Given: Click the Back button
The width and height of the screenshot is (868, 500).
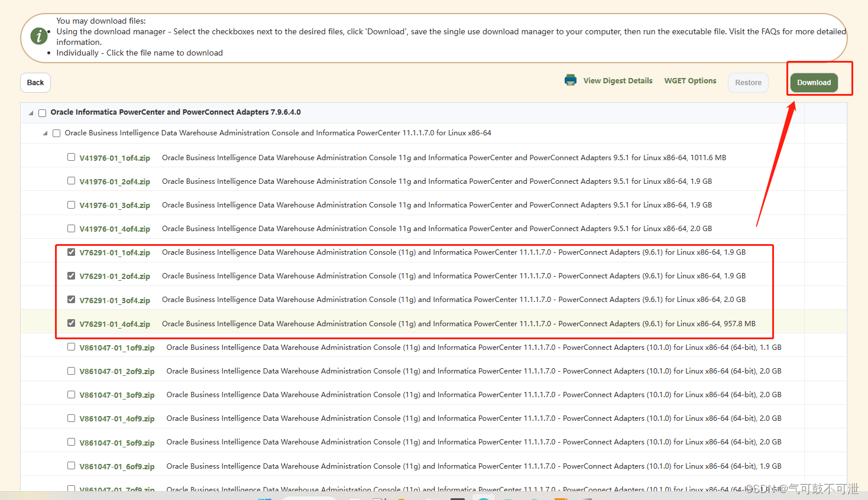Looking at the screenshot, I should [35, 83].
